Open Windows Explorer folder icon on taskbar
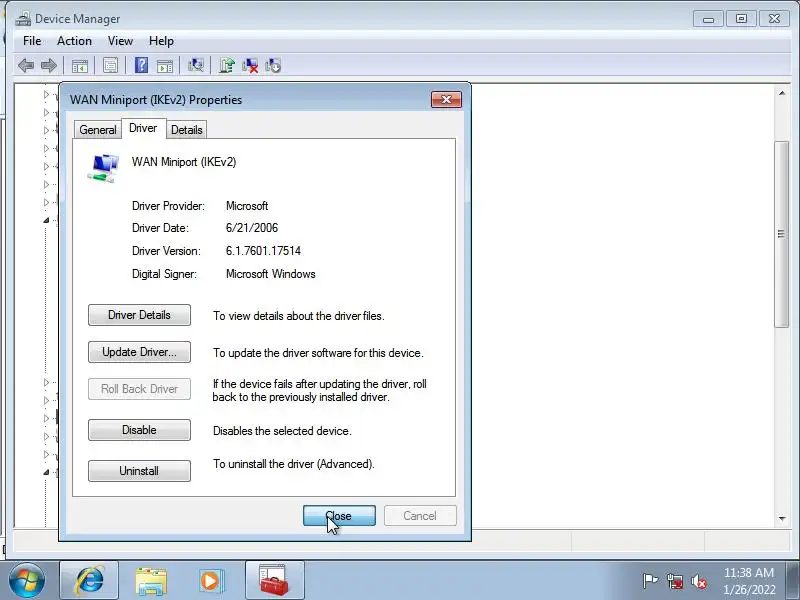800x600 pixels. point(151,581)
